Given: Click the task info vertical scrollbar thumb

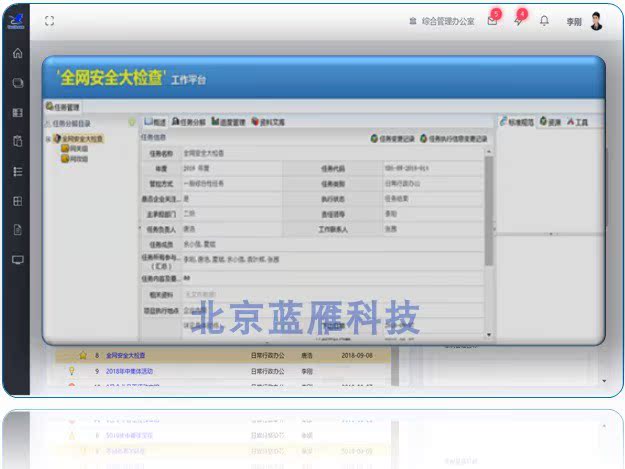Looking at the screenshot, I should [489, 210].
